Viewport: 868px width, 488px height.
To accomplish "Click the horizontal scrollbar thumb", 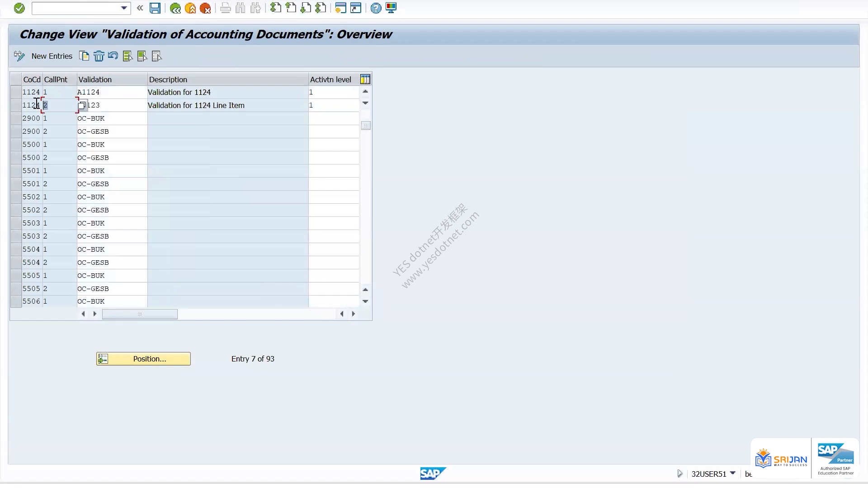I will 140,314.
